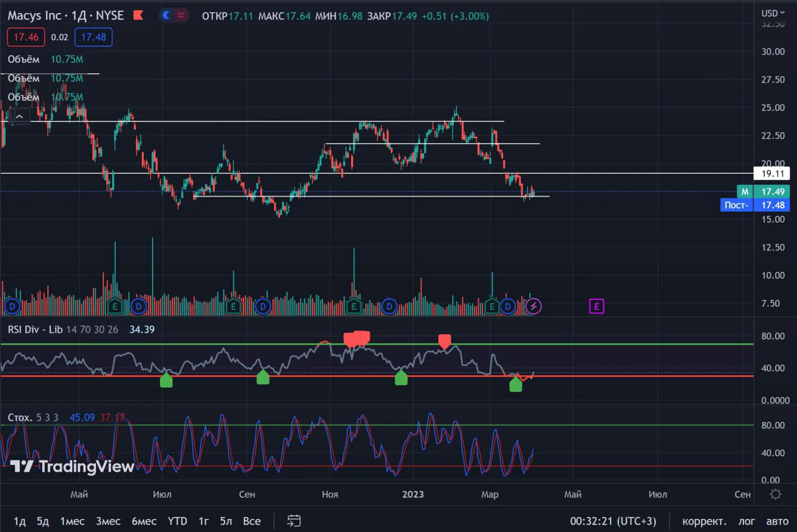This screenshot has width=797, height=532.
Task: Select the 6мес time range
Action: (144, 521)
